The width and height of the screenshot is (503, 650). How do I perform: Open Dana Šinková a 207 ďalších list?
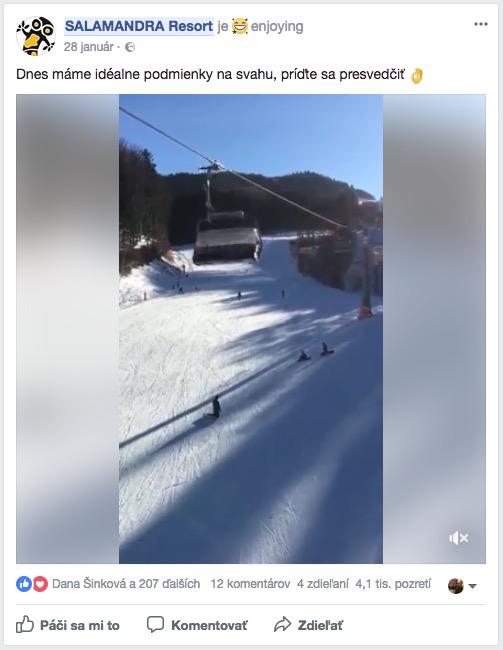(x=126, y=584)
